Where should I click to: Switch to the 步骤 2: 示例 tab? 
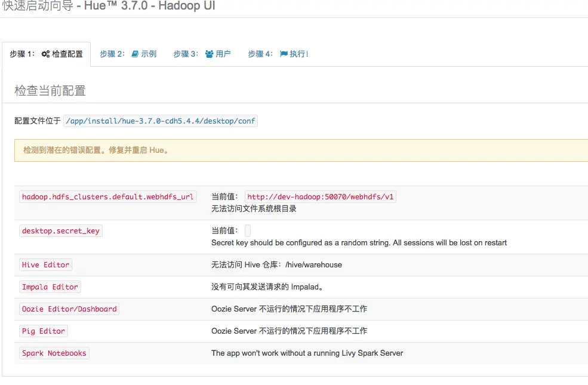pyautogui.click(x=128, y=54)
